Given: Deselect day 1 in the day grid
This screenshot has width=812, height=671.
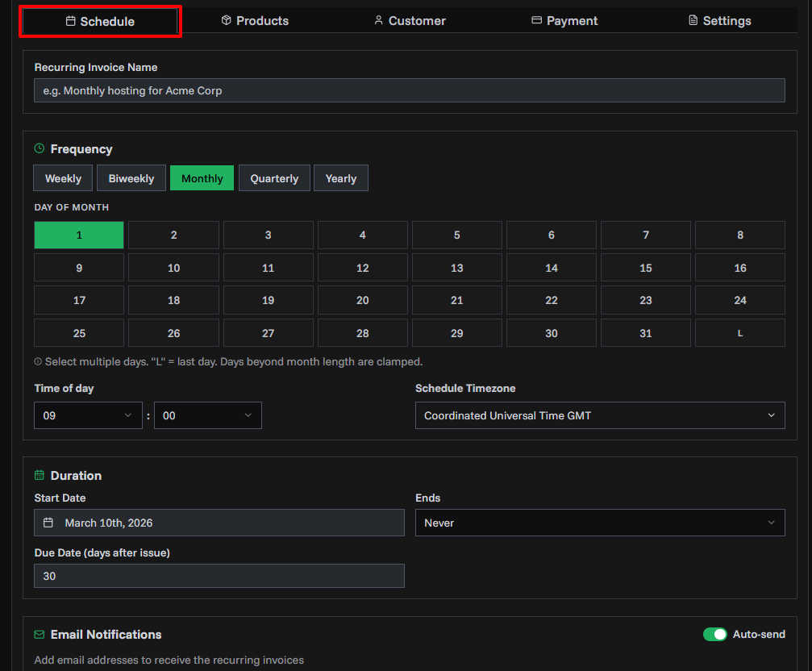Looking at the screenshot, I should [x=78, y=234].
